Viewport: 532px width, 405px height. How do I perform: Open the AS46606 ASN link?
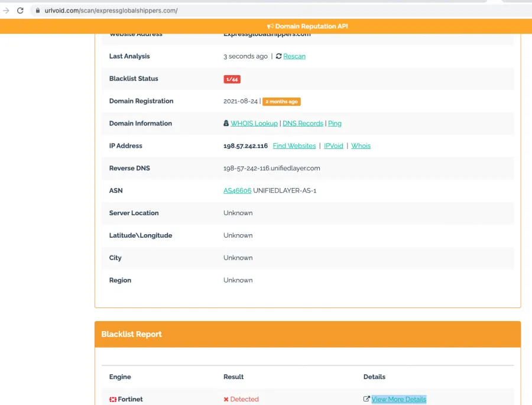[x=238, y=191]
